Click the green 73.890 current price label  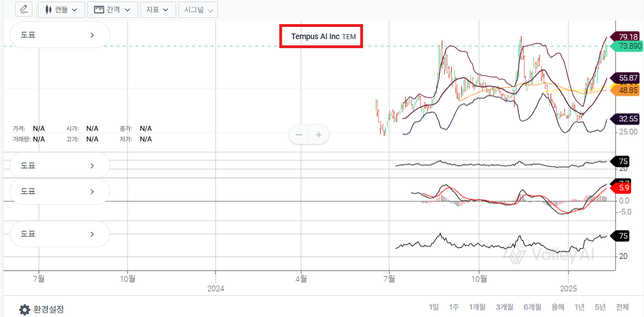[x=626, y=46]
